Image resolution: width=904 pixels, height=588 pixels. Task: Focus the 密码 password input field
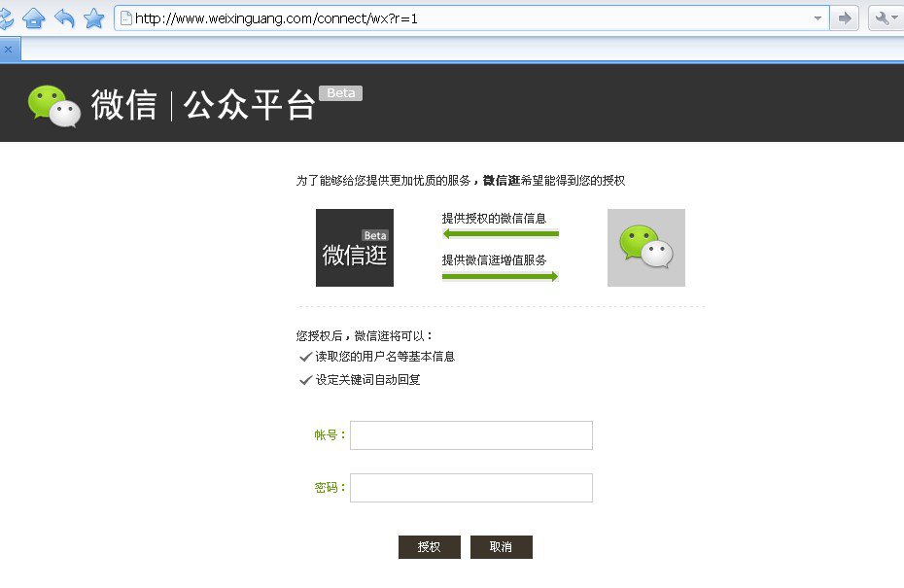click(x=471, y=488)
